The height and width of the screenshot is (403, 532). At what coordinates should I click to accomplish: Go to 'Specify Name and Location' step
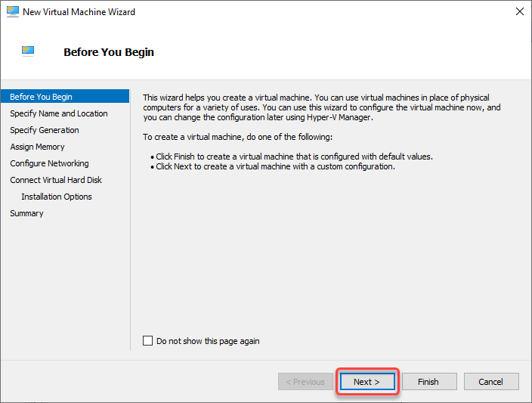click(x=59, y=113)
